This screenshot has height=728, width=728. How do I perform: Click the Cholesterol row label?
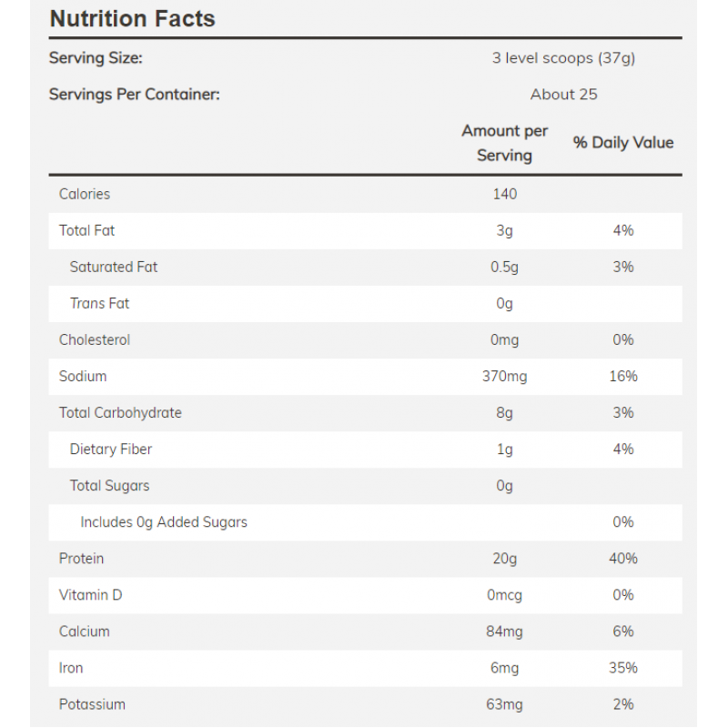[95, 339]
